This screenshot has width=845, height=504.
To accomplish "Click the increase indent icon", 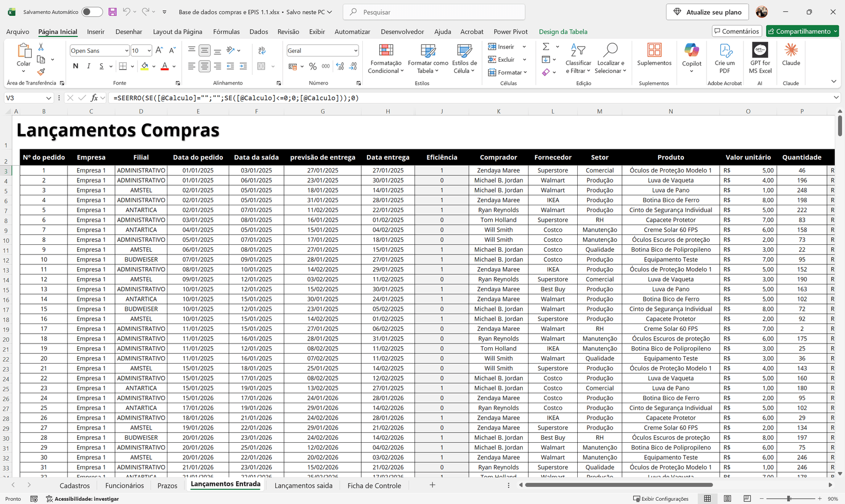I will point(243,66).
